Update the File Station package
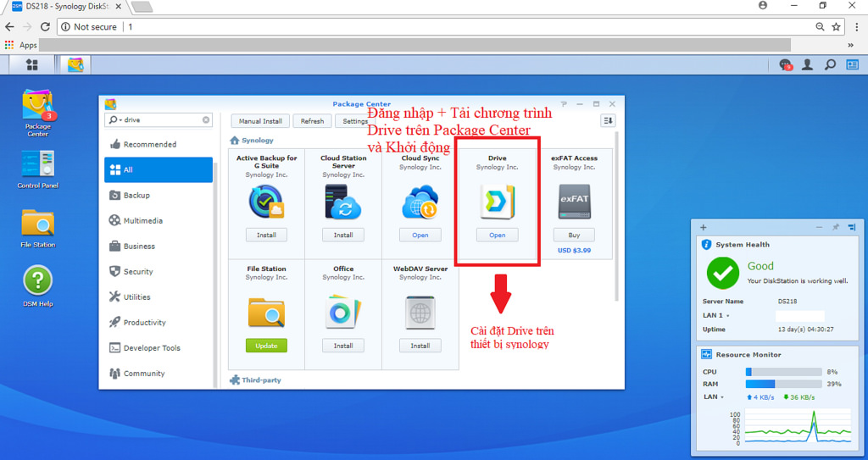 coord(266,346)
